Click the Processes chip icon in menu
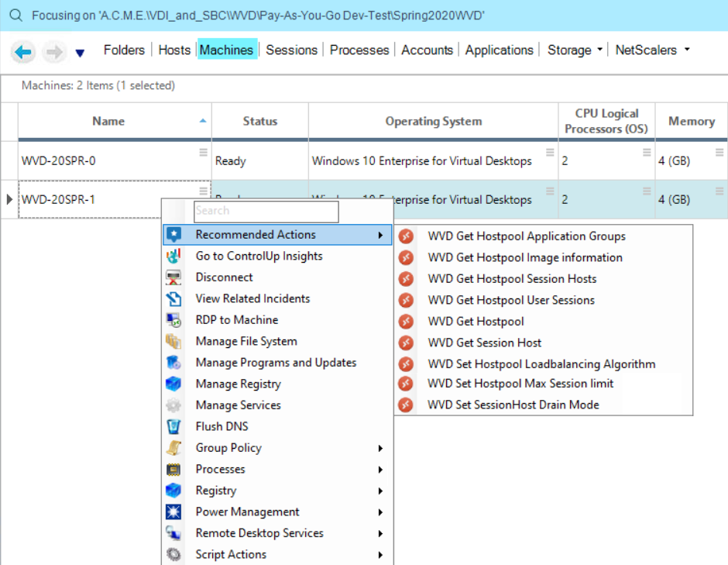Image resolution: width=728 pixels, height=565 pixels. (x=173, y=470)
